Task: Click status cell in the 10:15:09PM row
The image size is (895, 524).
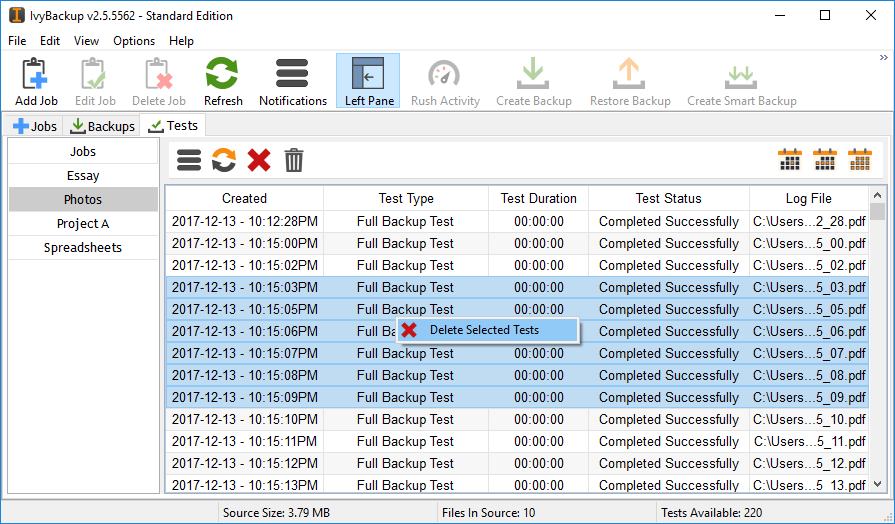Action: (x=668, y=397)
